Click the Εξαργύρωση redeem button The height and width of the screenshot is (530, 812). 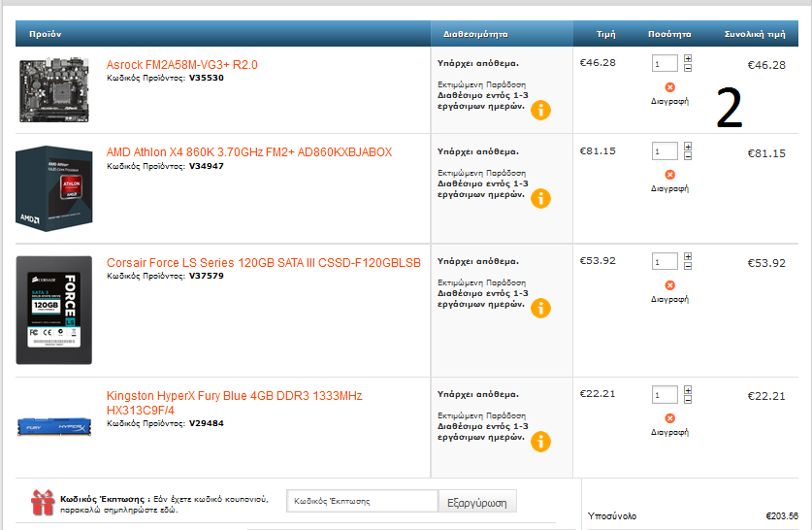477,502
